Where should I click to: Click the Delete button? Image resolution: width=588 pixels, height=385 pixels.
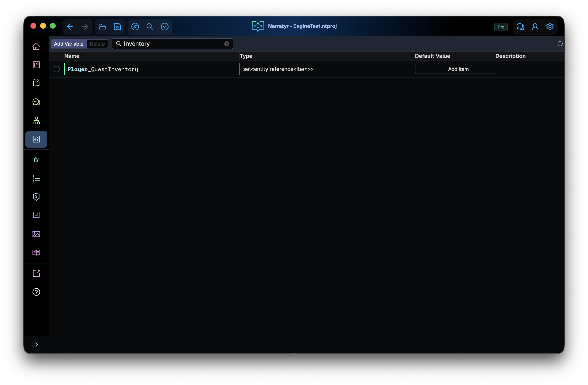[97, 44]
